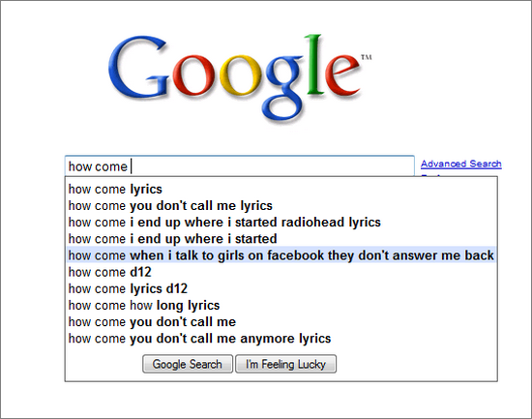Click the TM trademark symbol
Viewport: 532px width, 419px height.
click(x=367, y=57)
